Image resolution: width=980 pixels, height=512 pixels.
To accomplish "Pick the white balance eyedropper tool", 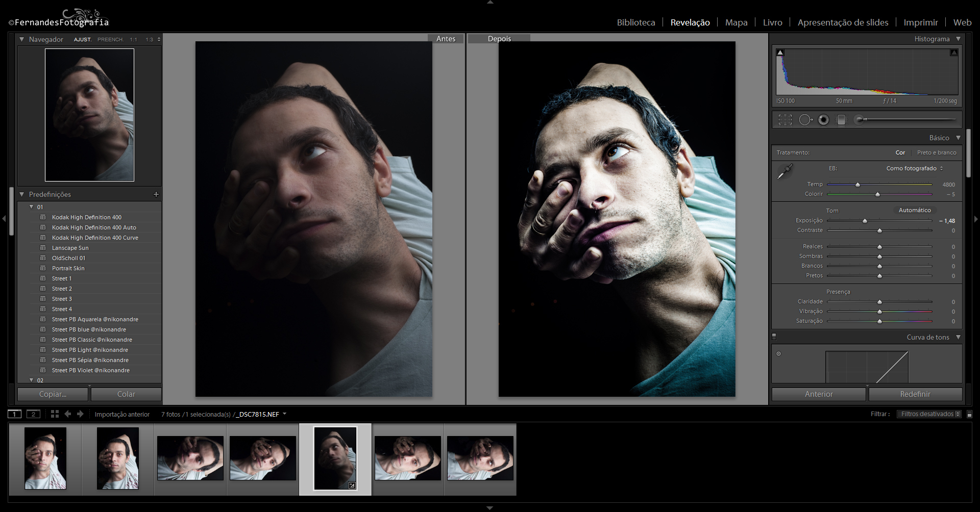I will tap(785, 172).
